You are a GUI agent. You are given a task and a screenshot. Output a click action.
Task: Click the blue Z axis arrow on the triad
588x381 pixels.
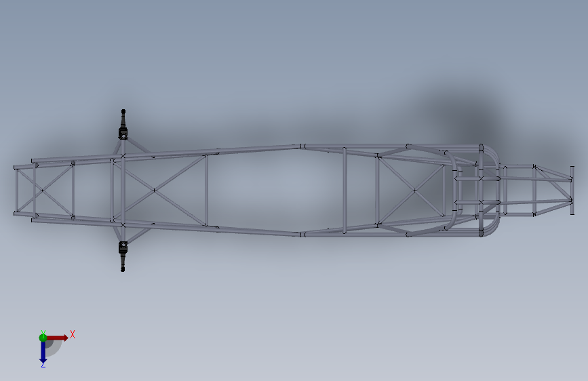point(43,353)
